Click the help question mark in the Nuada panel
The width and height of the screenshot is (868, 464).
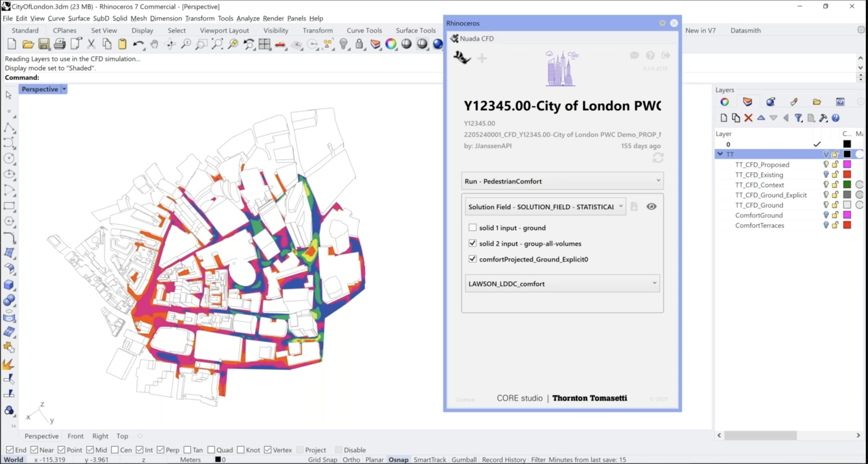[650, 55]
